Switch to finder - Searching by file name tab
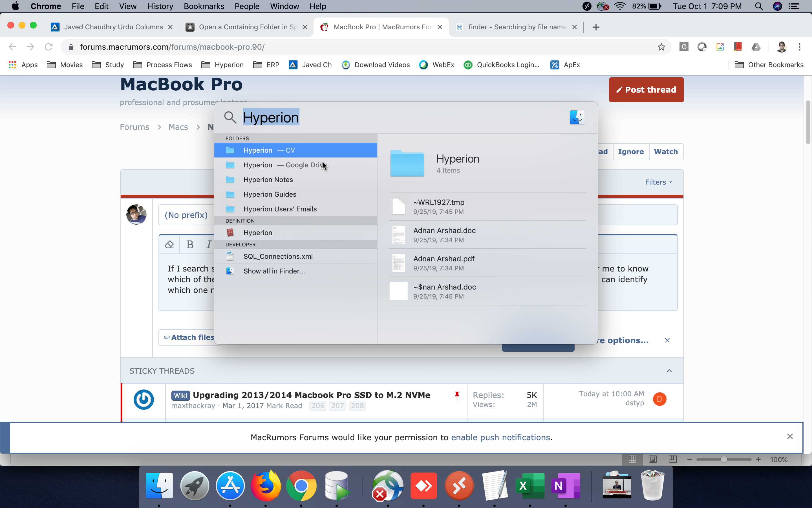The height and width of the screenshot is (508, 812). coord(517,27)
